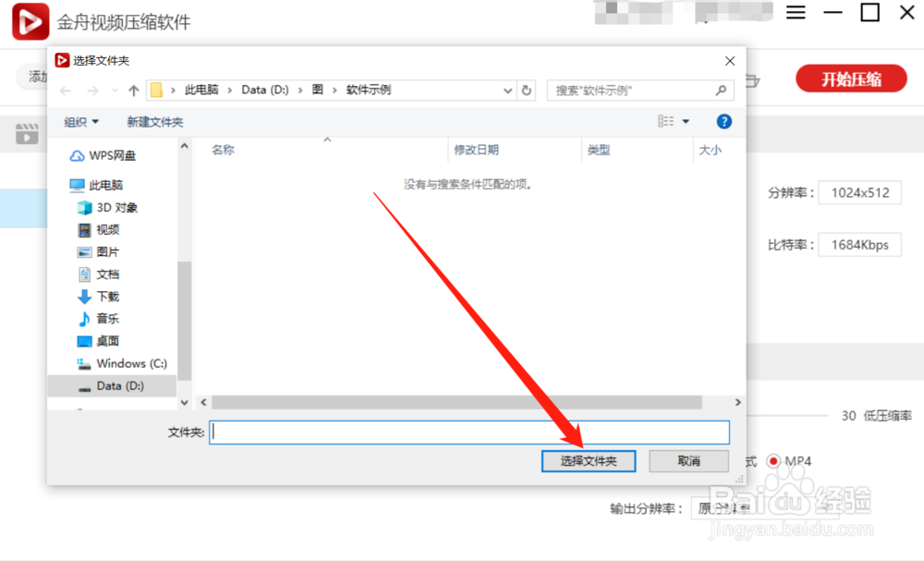The image size is (924, 561).
Task: Select 3D 对象 in the sidebar
Action: (x=107, y=207)
